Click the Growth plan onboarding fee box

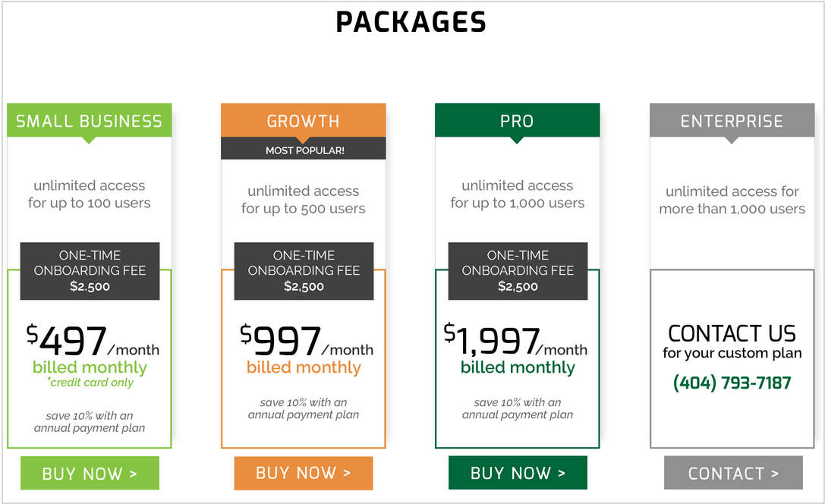304,271
